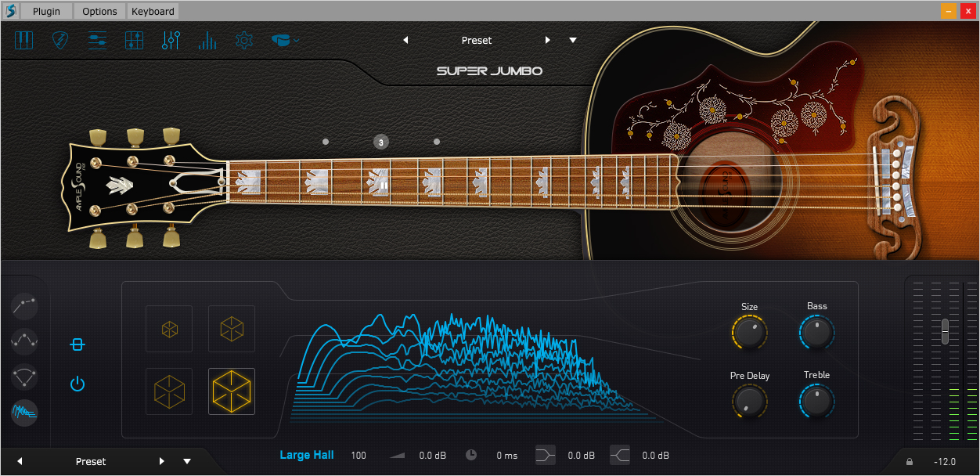Choose the medium cube room type
The width and height of the screenshot is (980, 476).
pyautogui.click(x=232, y=329)
